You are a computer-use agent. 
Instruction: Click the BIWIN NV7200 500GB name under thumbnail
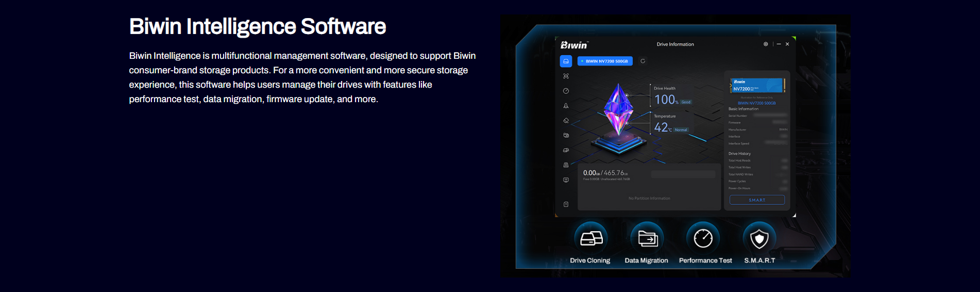tap(756, 103)
